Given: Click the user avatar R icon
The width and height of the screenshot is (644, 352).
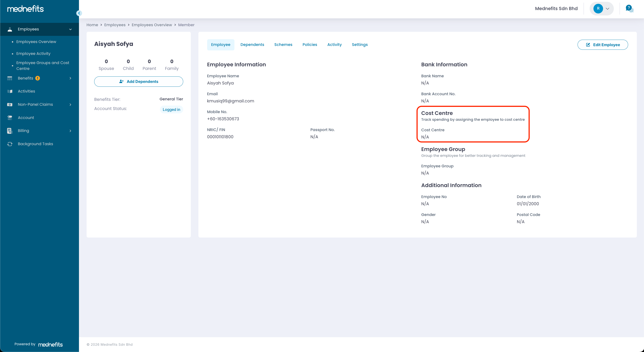Looking at the screenshot, I should click(x=598, y=9).
